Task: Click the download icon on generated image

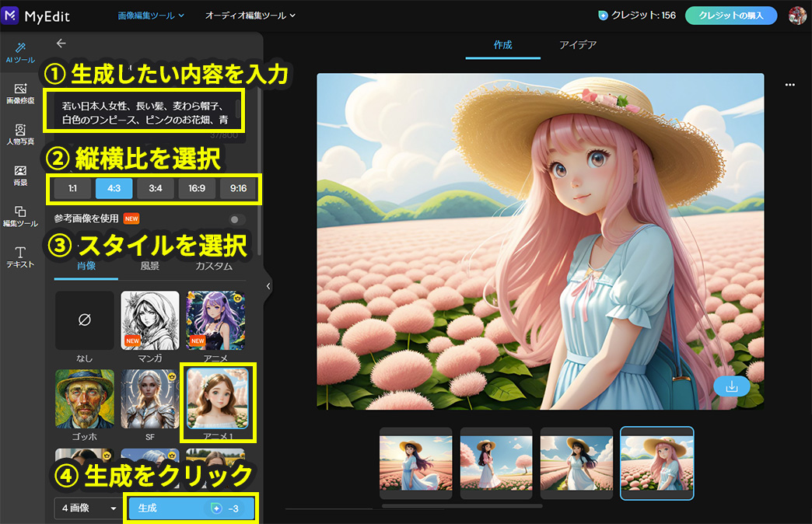Action: point(731,386)
